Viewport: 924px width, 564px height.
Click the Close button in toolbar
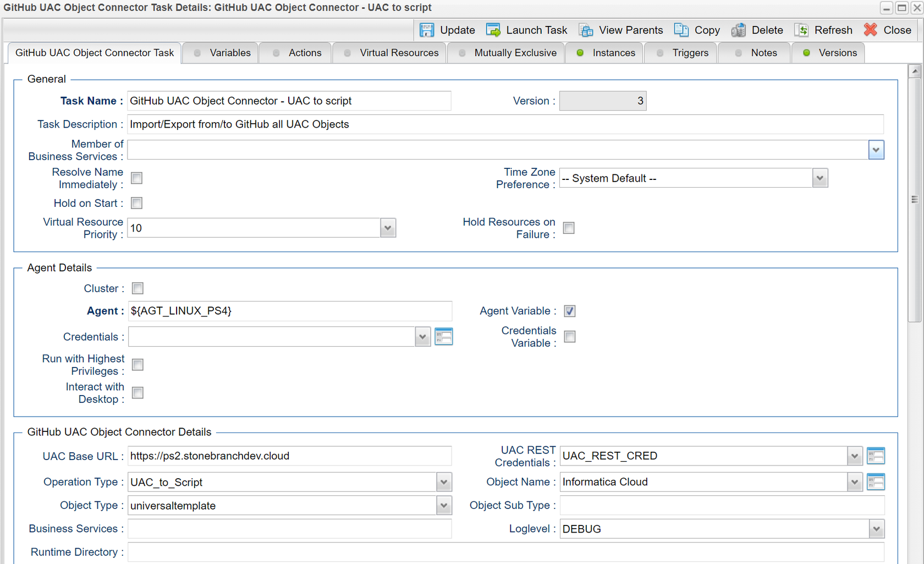click(x=888, y=30)
